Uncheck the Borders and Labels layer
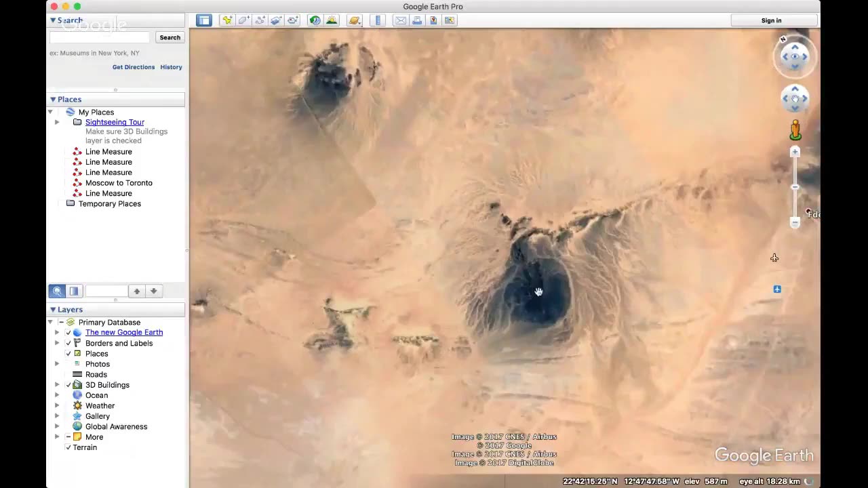This screenshot has height=488, width=868. tap(68, 343)
